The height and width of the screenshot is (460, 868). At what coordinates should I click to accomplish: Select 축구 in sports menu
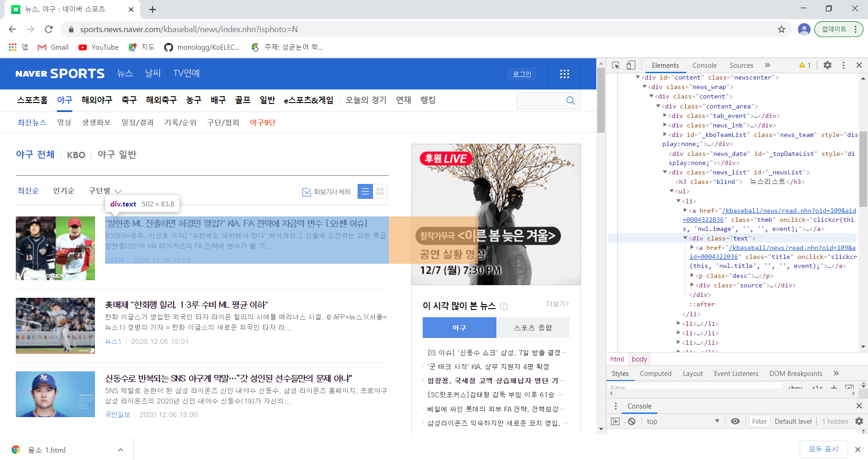point(129,100)
